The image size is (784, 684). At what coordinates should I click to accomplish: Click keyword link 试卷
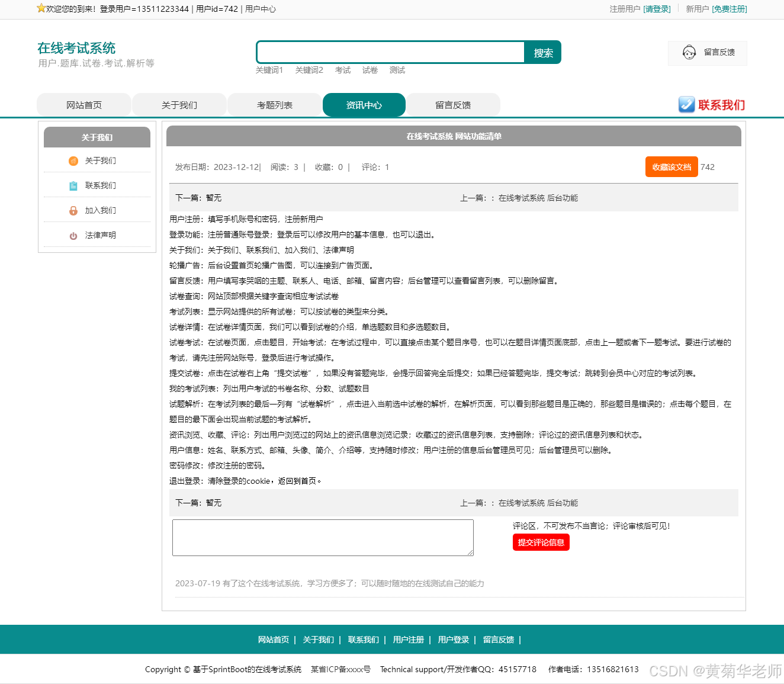coord(370,70)
